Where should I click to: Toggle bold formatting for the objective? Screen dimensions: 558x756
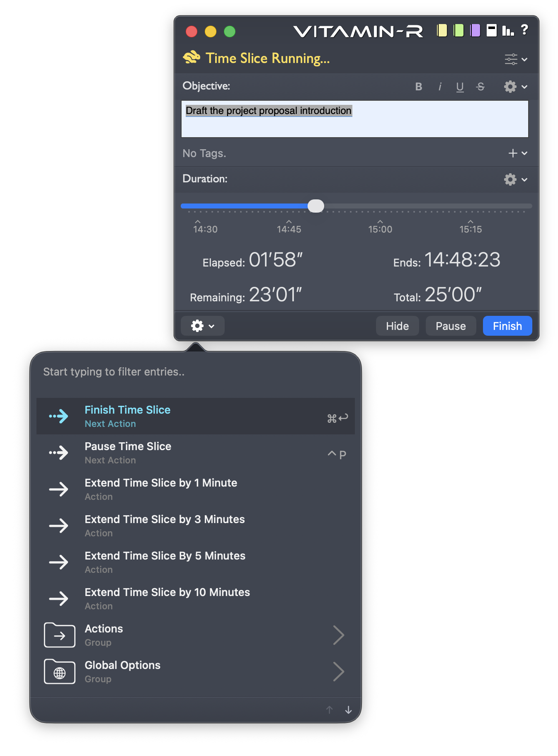(419, 87)
